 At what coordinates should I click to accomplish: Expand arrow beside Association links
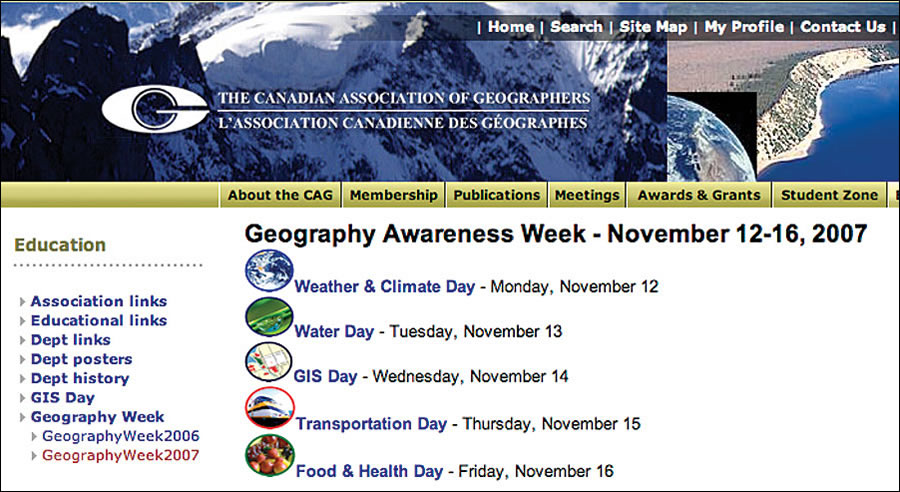pos(23,302)
